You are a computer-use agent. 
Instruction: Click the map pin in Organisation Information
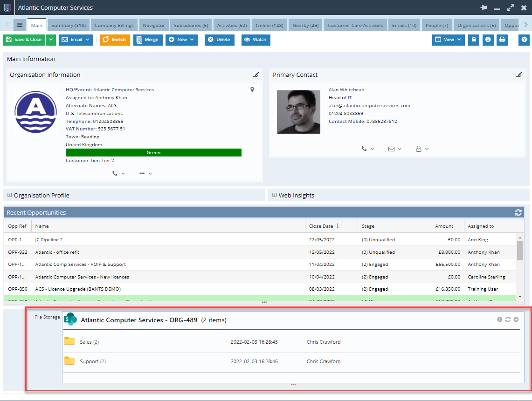(x=252, y=89)
